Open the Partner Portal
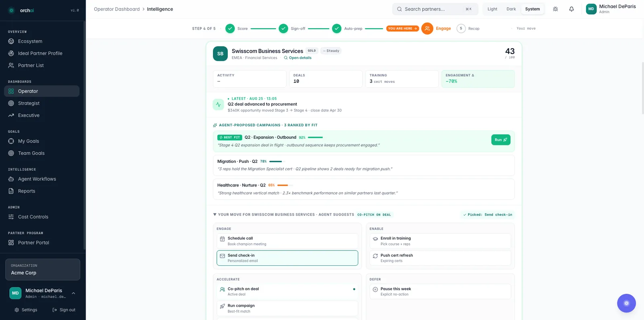This screenshot has width=644, height=320. pos(42,242)
